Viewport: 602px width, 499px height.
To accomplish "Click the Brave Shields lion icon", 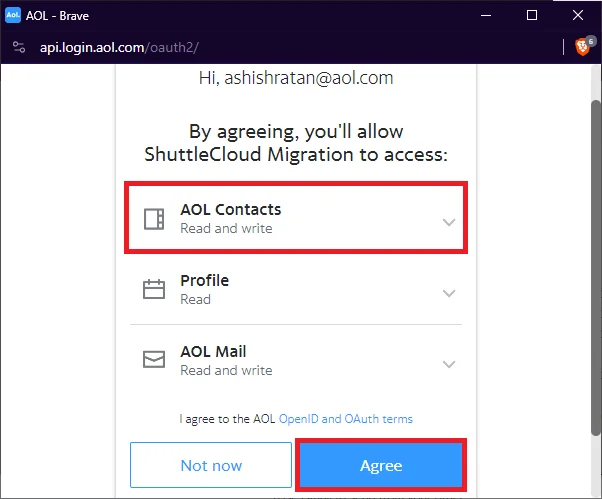I will 582,48.
